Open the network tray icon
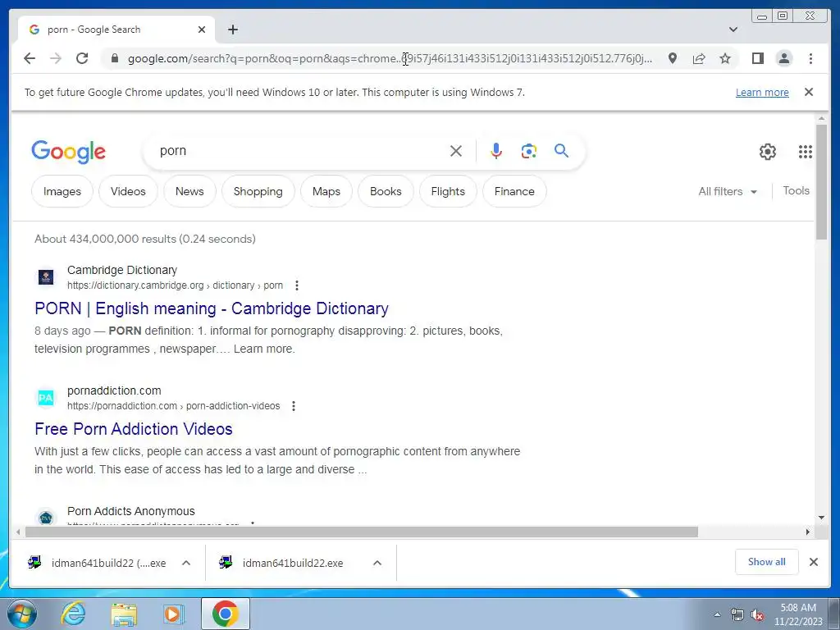The image size is (840, 630). pyautogui.click(x=737, y=614)
